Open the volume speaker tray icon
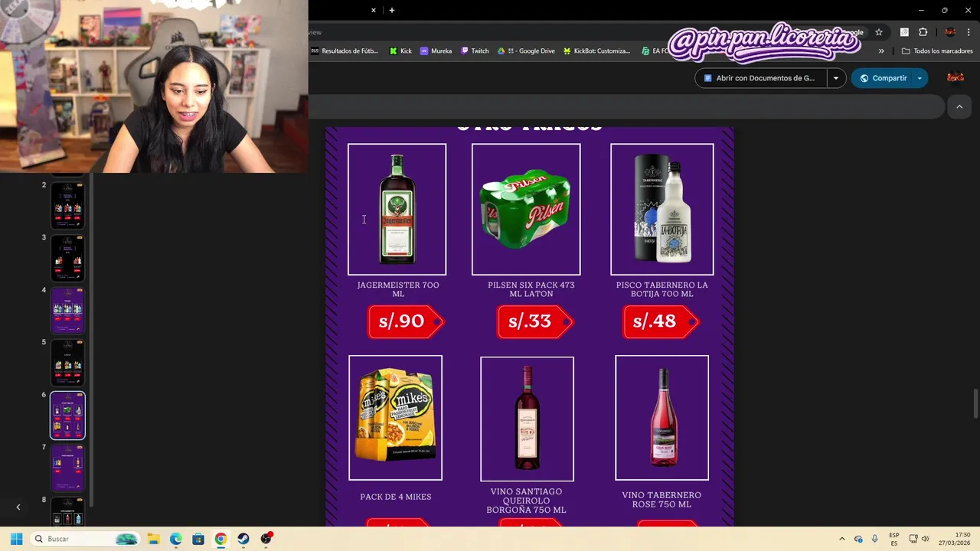The width and height of the screenshot is (980, 551). point(925,539)
